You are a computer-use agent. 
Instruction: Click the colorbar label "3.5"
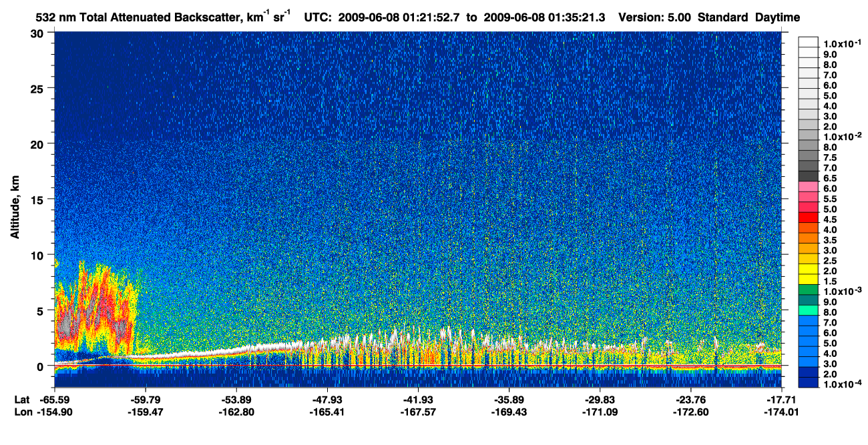tap(830, 240)
